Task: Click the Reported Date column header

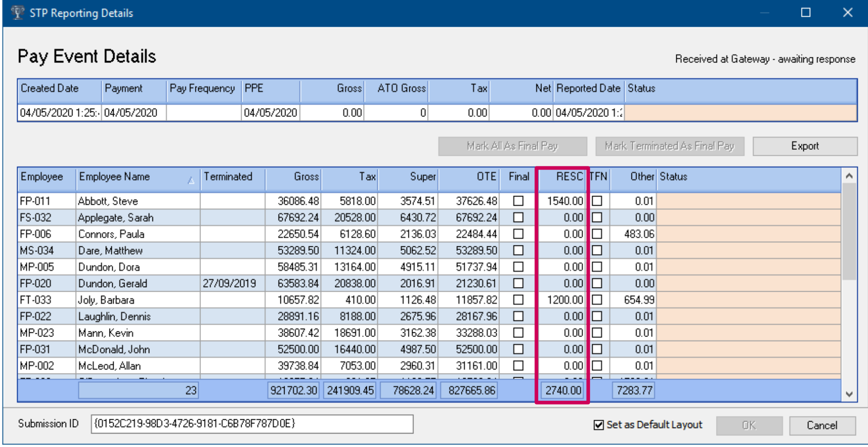Action: [x=589, y=91]
